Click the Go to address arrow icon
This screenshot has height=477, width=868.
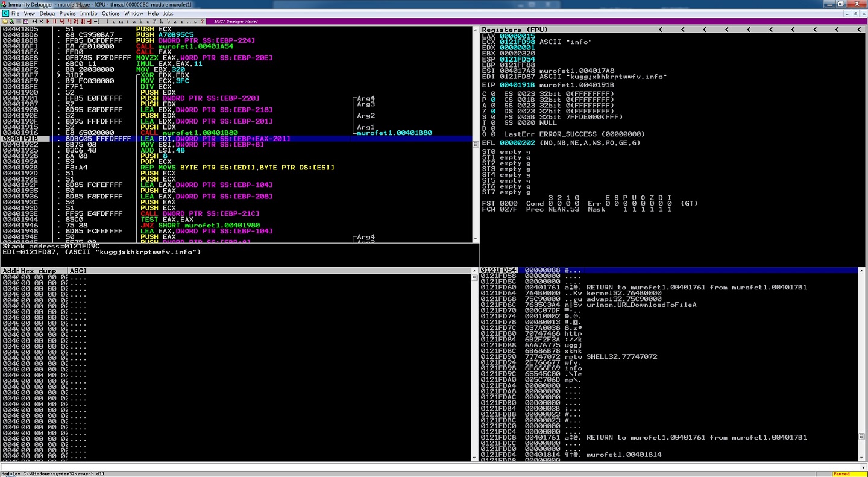[x=96, y=21]
